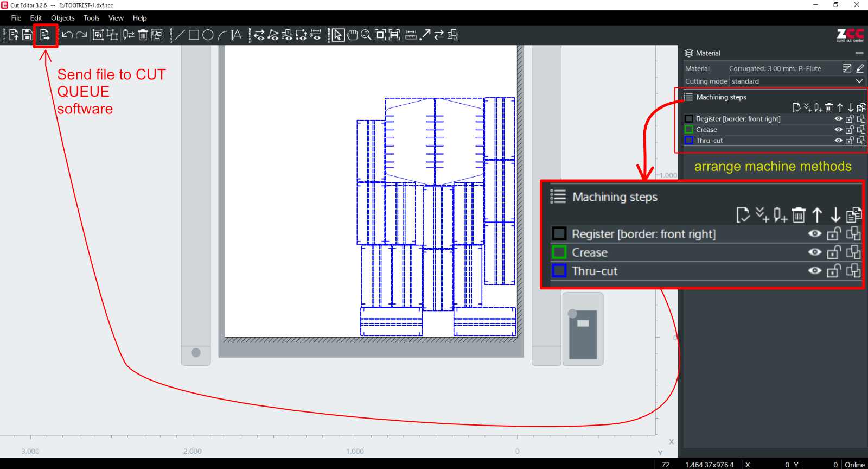
Task: Open the Tools menu
Action: point(91,18)
